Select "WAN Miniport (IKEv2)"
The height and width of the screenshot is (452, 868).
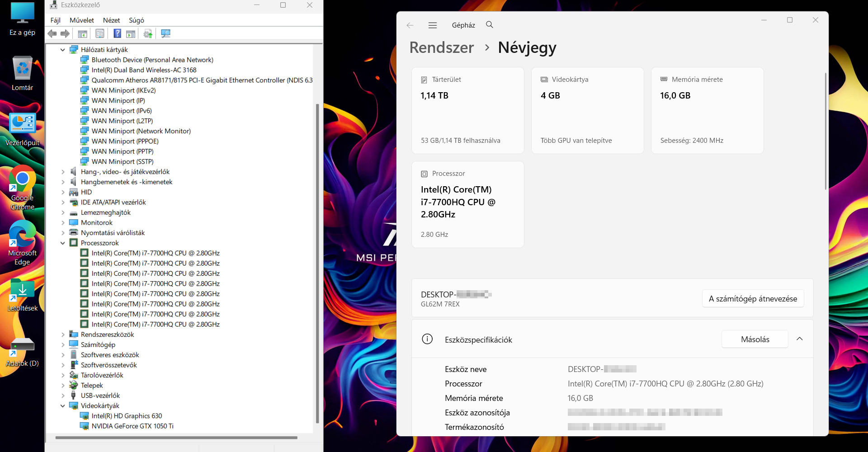pos(123,90)
